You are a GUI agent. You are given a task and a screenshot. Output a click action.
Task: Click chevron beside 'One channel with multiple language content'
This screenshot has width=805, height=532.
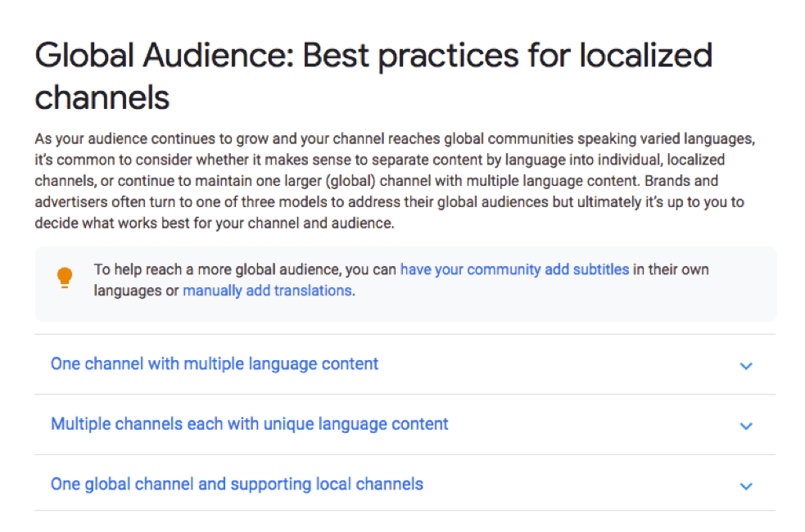(746, 366)
